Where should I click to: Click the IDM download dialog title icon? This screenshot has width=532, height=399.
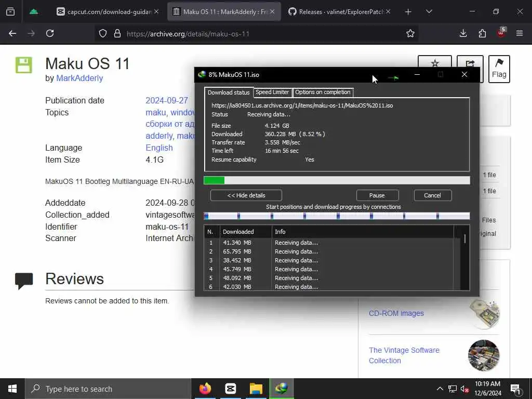click(x=202, y=74)
